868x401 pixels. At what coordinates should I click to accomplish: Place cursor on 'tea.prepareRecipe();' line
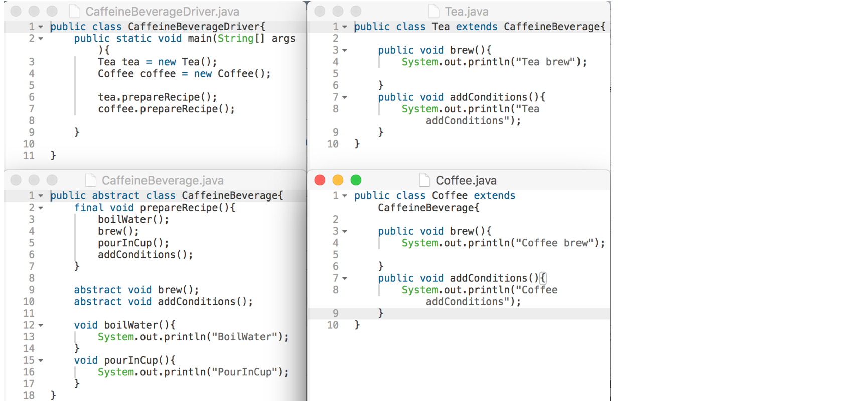[158, 97]
